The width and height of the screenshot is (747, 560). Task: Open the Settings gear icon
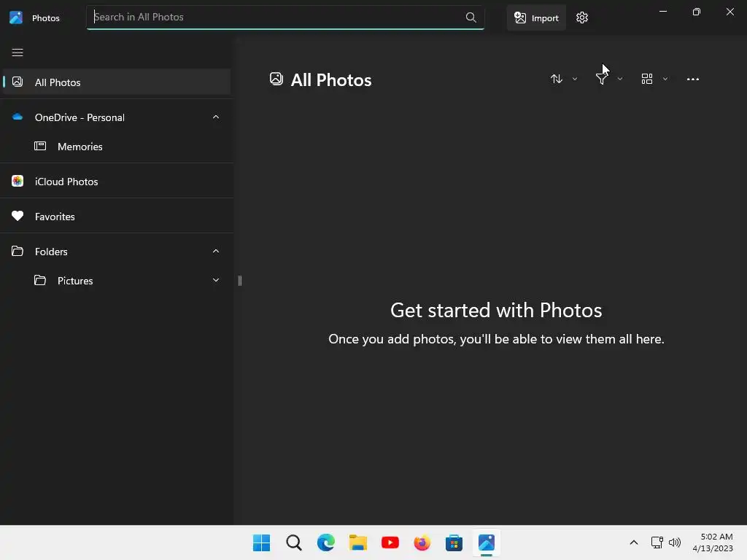click(581, 17)
